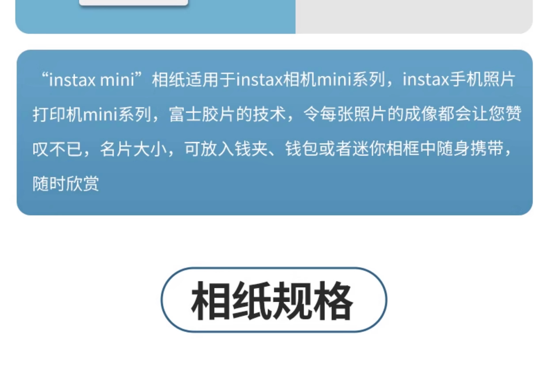Click the phrase 打印机mini系列
Image resolution: width=548 pixels, height=392 pixels.
pyautogui.click(x=91, y=114)
